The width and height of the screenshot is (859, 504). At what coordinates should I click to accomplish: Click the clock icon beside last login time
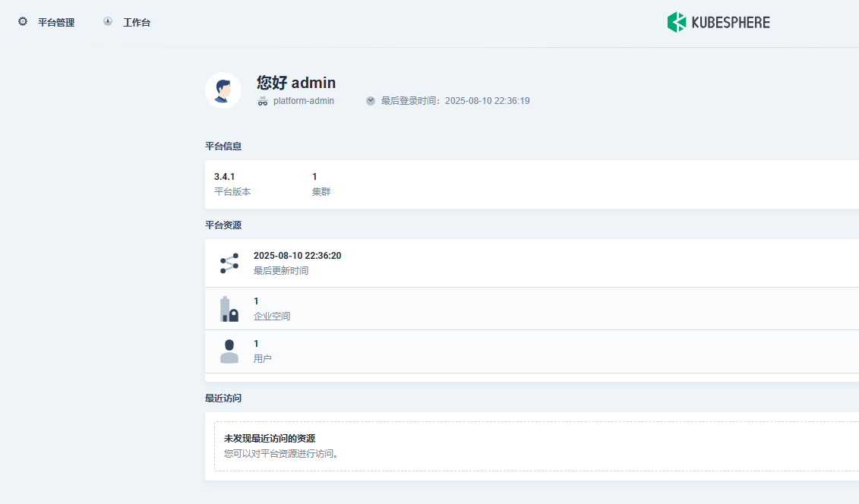tap(371, 101)
